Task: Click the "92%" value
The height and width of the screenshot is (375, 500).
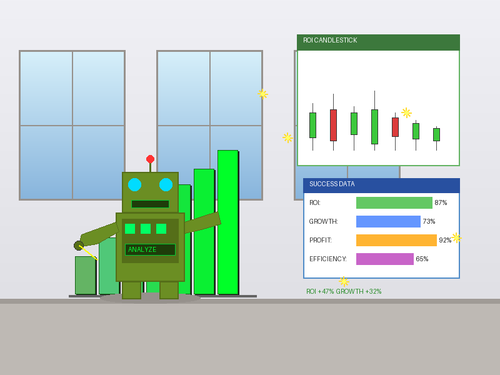Action: [x=445, y=240]
